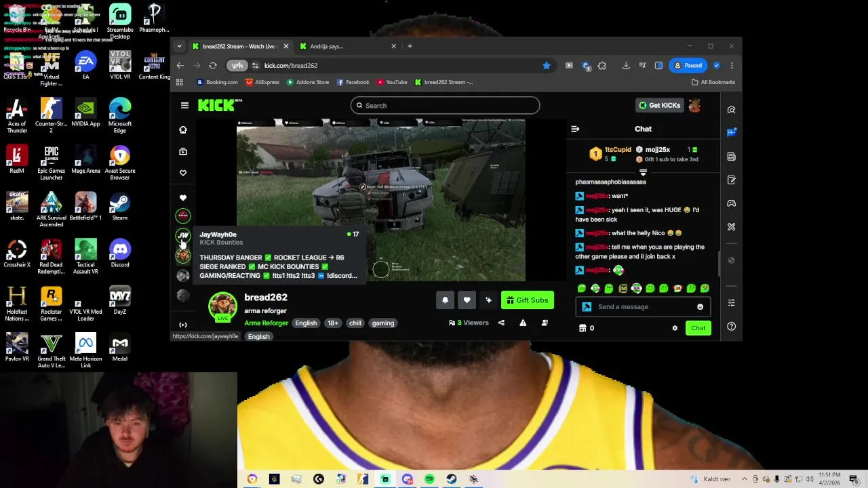Share the bread262 stream
The image size is (868, 488).
click(501, 323)
